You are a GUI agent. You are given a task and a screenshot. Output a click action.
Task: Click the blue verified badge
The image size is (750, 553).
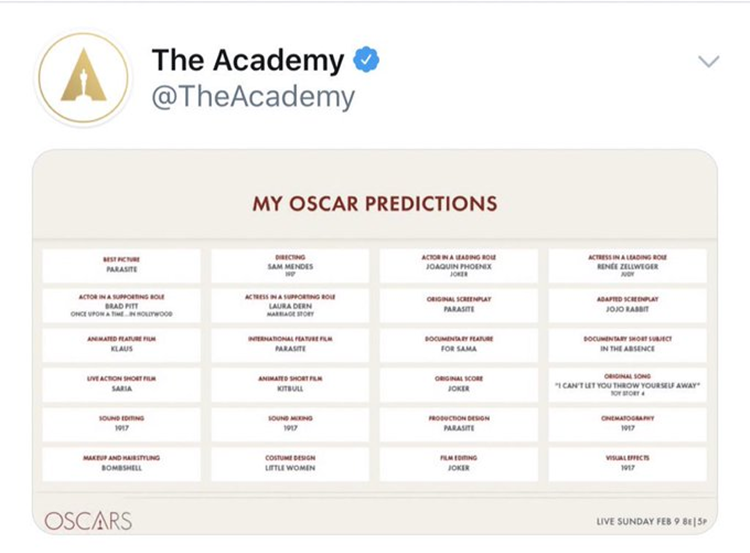pyautogui.click(x=366, y=60)
